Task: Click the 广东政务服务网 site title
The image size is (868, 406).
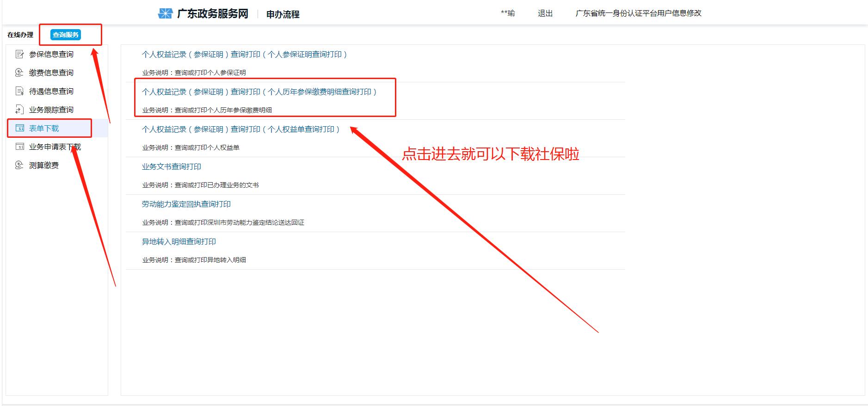Action: pos(213,14)
